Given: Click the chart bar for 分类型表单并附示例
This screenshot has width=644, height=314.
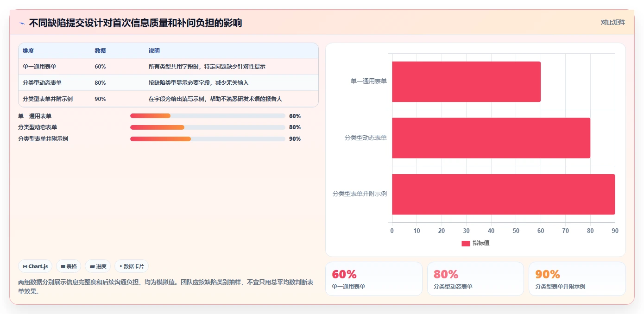Looking at the screenshot, I should pos(503,195).
